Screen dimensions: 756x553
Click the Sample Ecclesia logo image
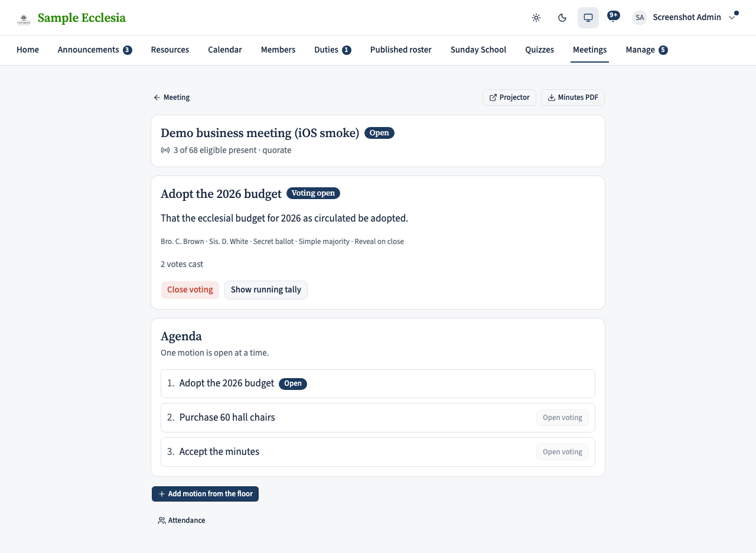24,19
